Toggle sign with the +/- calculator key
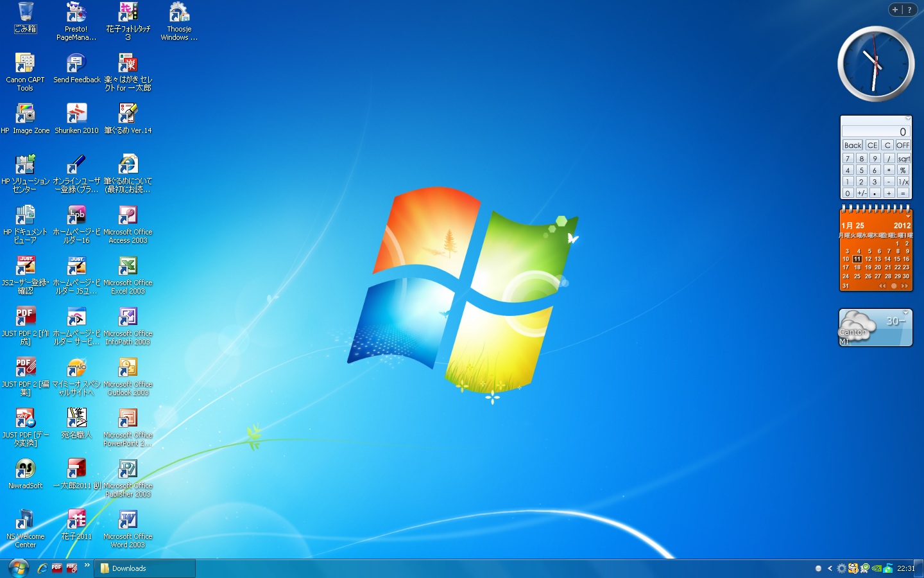Screen dimensions: 924x578 click(x=861, y=193)
